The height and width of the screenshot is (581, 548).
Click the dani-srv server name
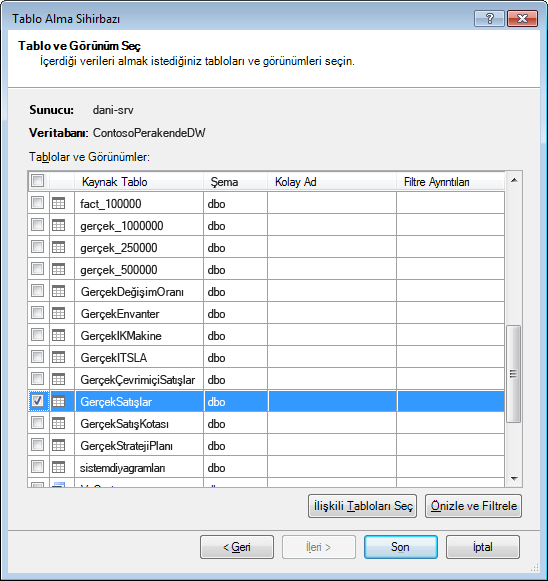click(x=113, y=110)
